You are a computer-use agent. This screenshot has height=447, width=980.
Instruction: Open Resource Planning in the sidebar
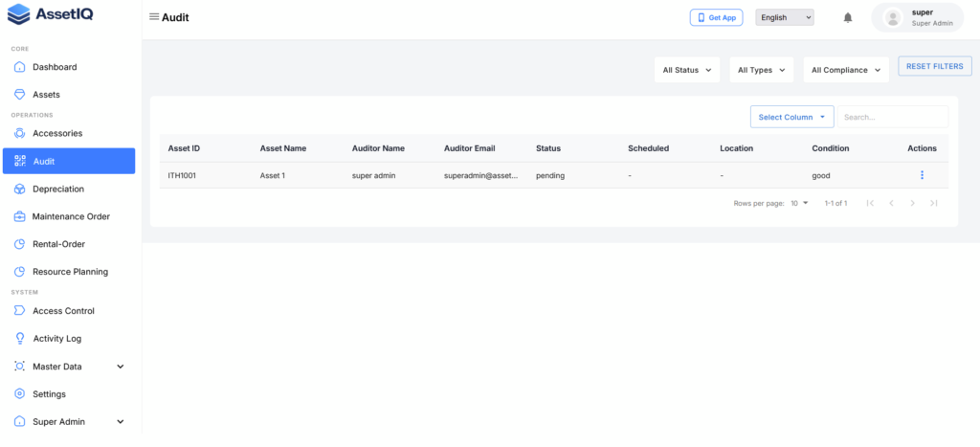click(69, 271)
